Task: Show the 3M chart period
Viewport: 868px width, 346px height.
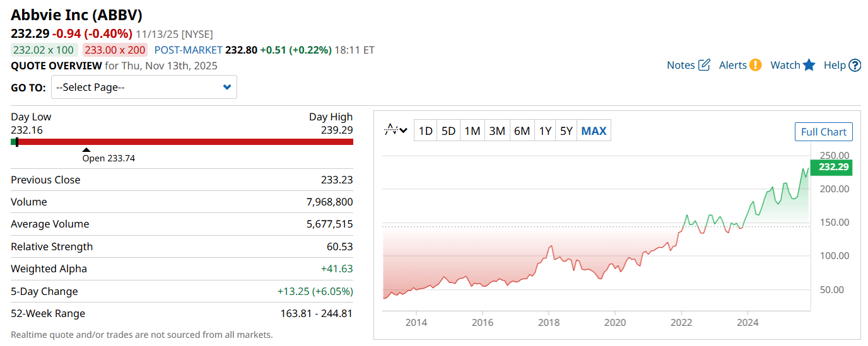Action: pos(497,131)
